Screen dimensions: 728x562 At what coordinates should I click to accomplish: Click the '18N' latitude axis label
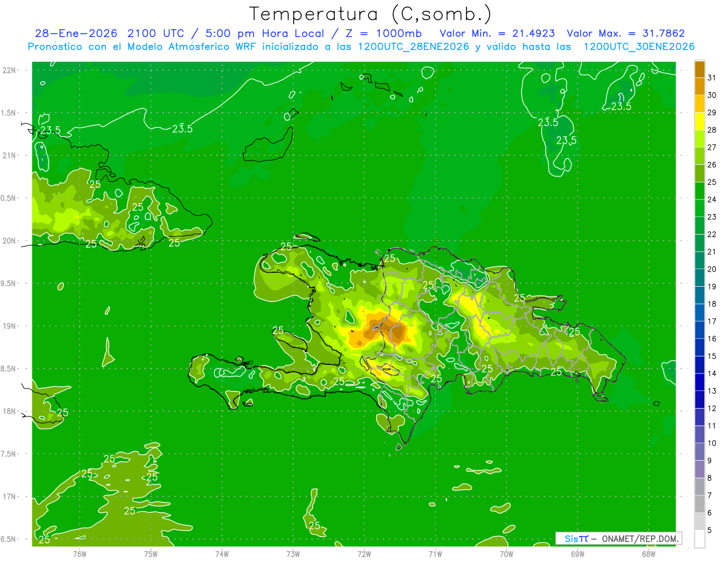[x=9, y=412]
